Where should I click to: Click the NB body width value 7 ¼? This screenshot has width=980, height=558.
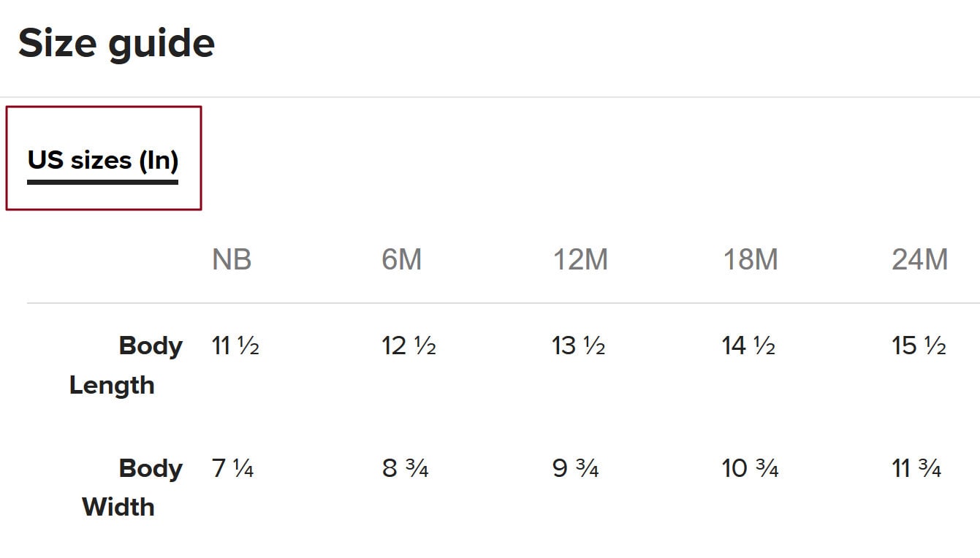click(232, 468)
